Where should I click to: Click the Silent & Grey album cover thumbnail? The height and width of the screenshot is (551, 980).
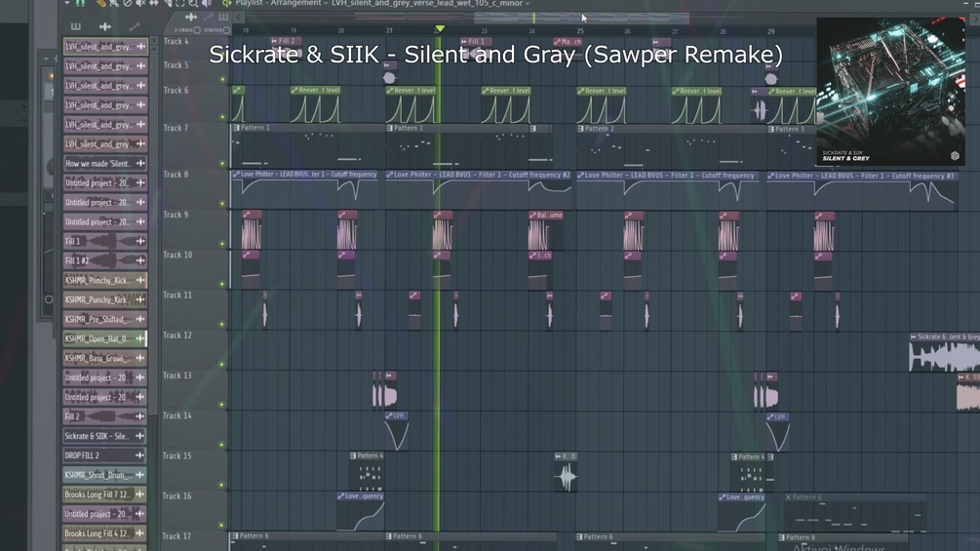[890, 92]
